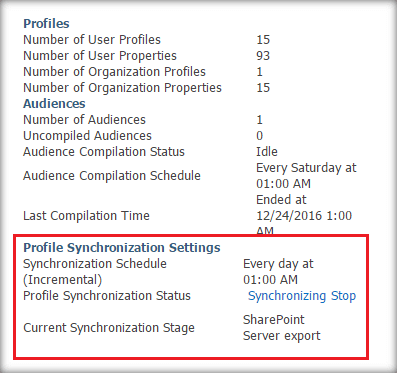397x373 pixels.
Task: Click the Synchronization Schedule (Incremental) label
Action: click(95, 272)
